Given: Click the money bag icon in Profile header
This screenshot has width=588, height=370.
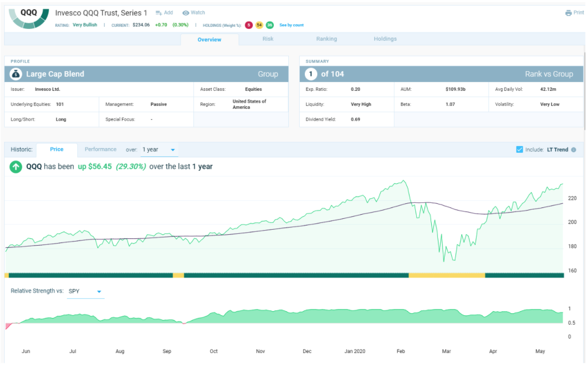Looking at the screenshot, I should click(x=15, y=74).
